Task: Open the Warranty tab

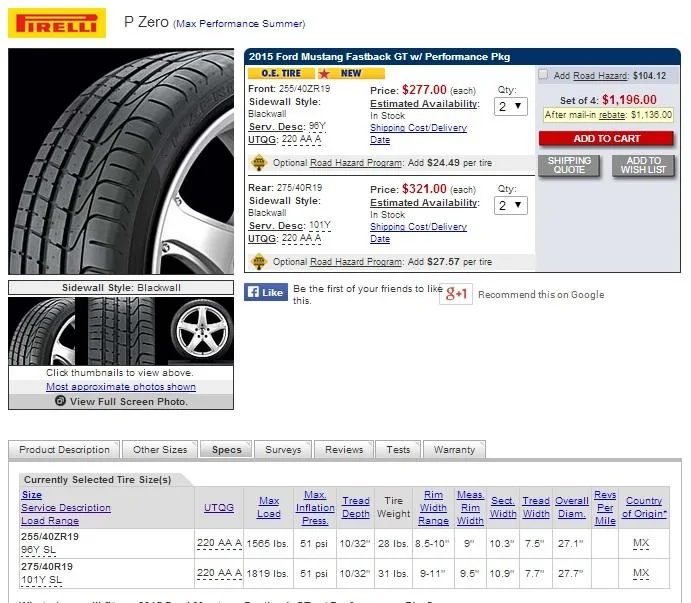Action: coord(454,450)
